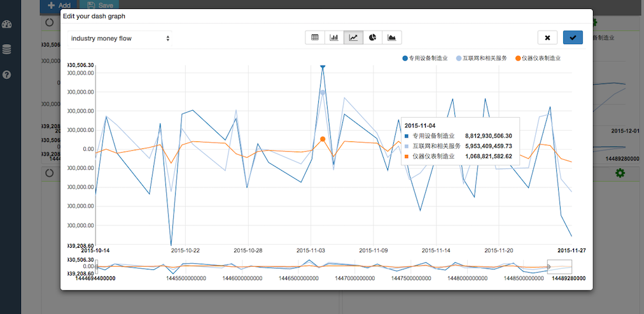Cancel editing with the X button
Viewport: 644px width, 314px height.
click(x=547, y=38)
